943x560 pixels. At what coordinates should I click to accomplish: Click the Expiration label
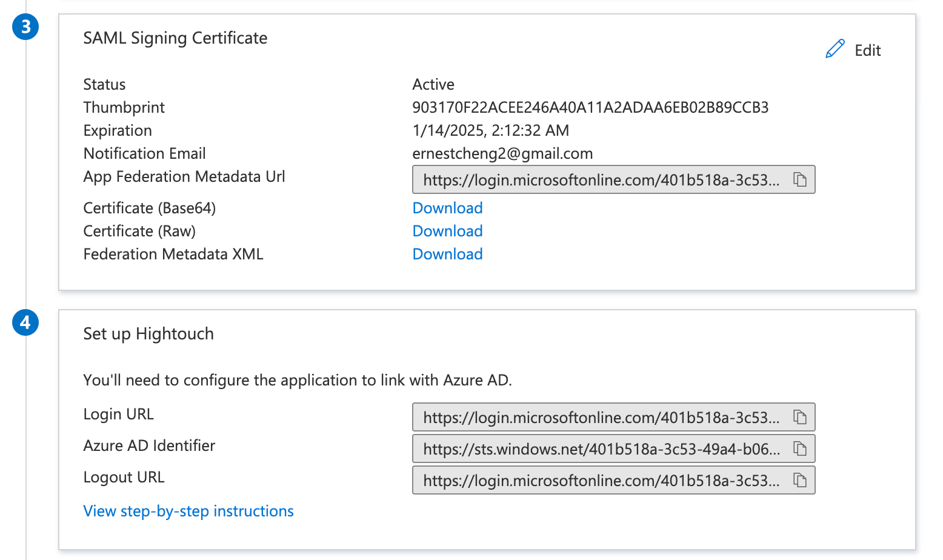coord(118,130)
